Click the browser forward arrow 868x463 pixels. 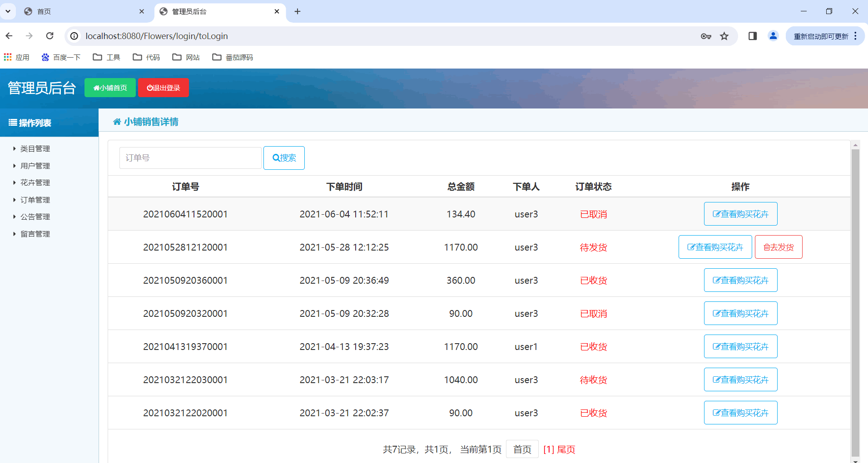[30, 36]
